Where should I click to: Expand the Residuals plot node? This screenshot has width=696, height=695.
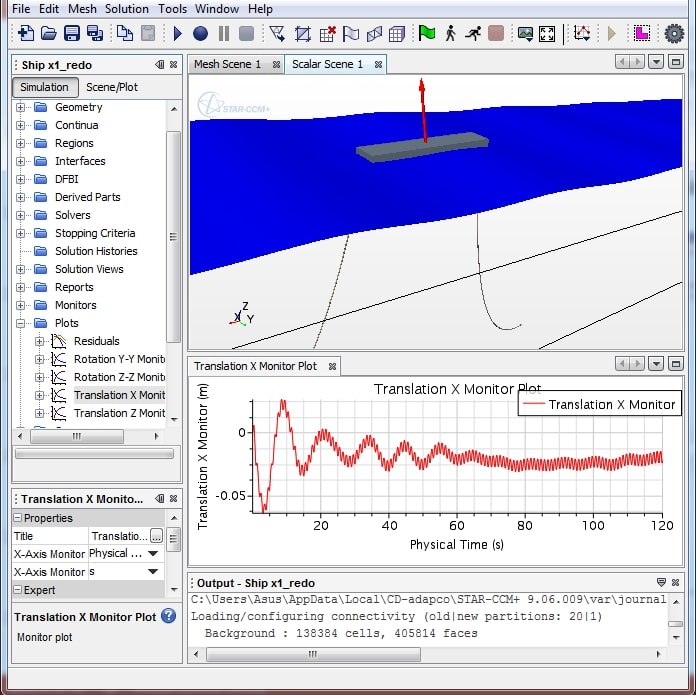pos(40,341)
